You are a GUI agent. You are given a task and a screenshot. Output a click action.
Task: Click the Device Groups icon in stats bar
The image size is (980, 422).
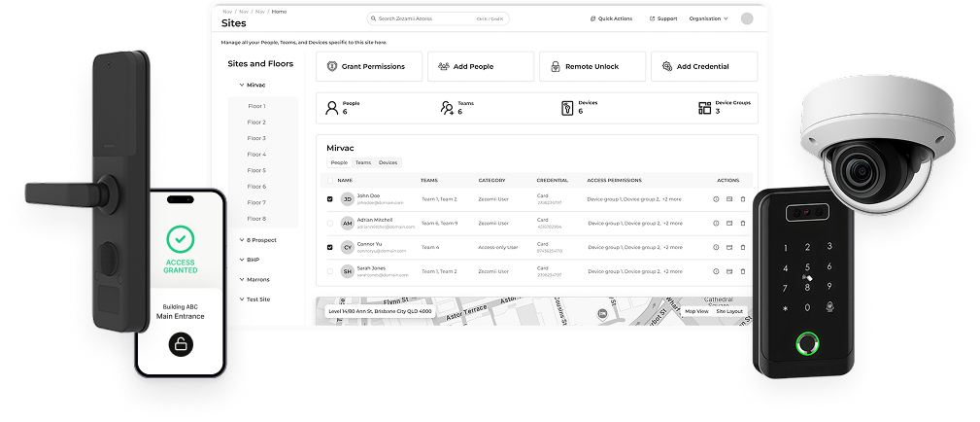pyautogui.click(x=704, y=108)
